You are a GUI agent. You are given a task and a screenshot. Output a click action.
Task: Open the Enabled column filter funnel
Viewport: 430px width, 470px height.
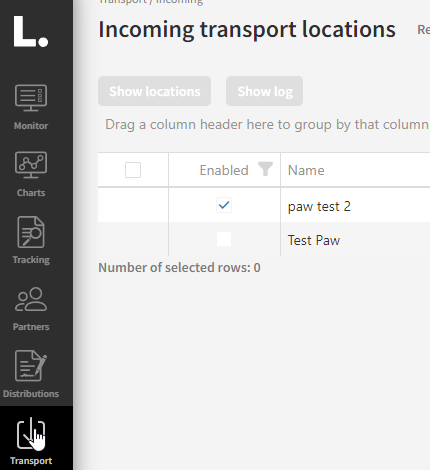point(265,169)
